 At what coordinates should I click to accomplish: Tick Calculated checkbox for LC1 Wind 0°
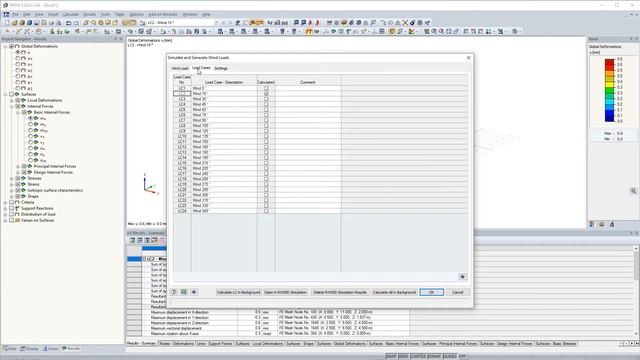pyautogui.click(x=266, y=88)
